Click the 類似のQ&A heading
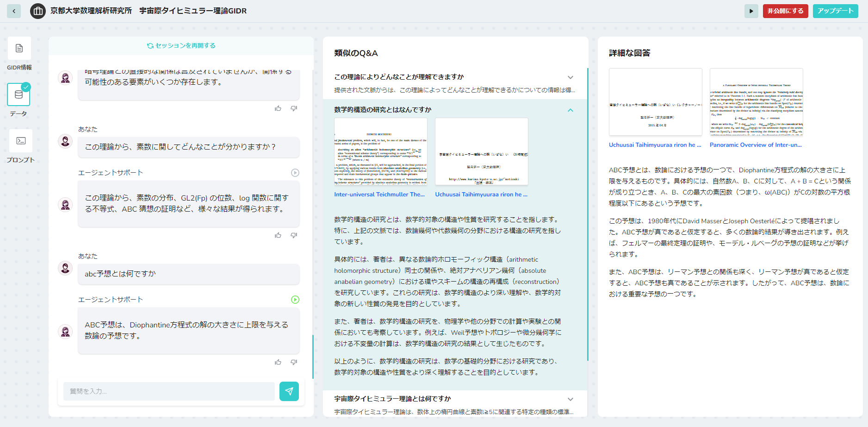 pos(356,53)
